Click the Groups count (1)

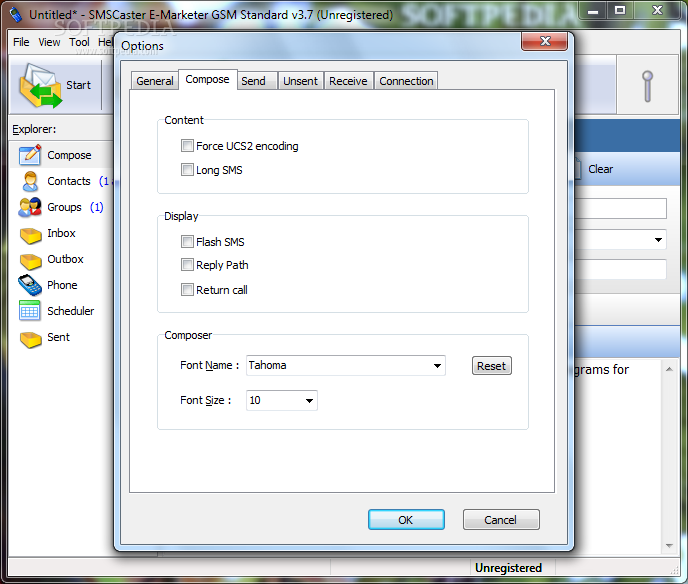pos(97,207)
